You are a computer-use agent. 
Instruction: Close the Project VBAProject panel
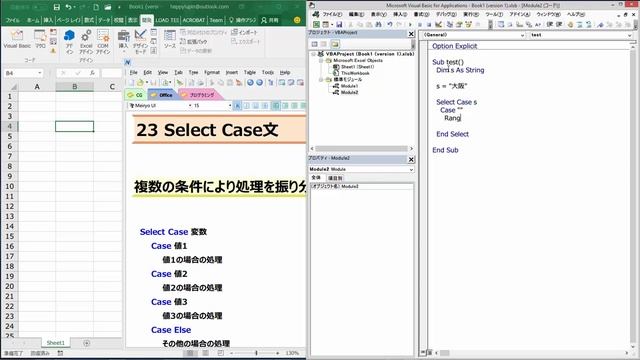[411, 34]
